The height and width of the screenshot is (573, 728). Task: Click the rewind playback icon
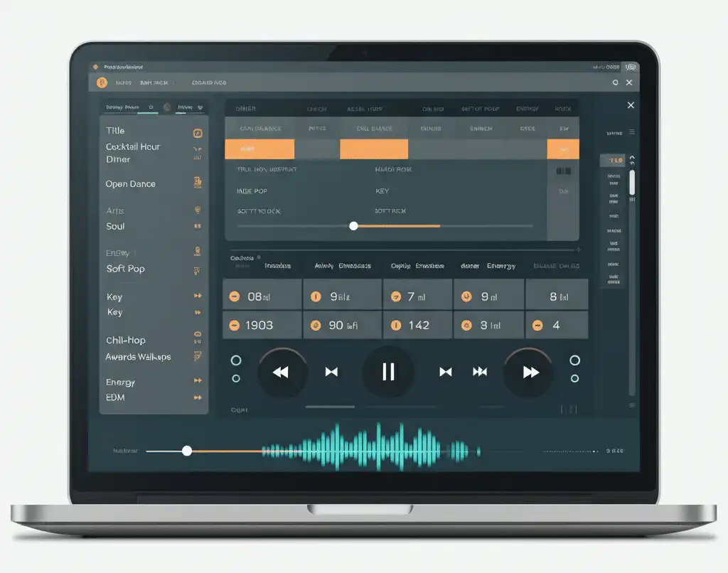tap(282, 371)
